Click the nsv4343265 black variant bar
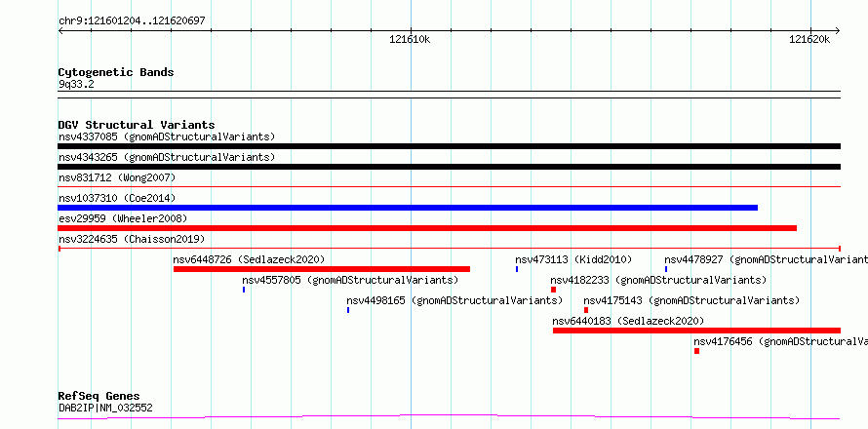Screen dimensions: 868x429 pyautogui.click(x=449, y=167)
